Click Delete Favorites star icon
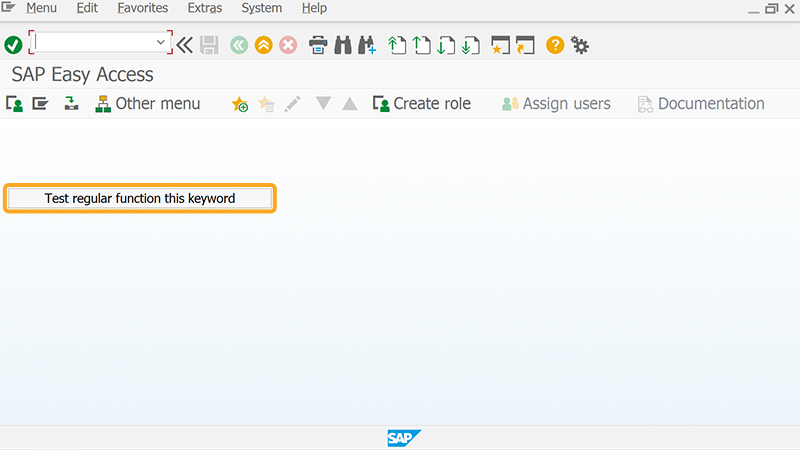The height and width of the screenshot is (450, 800). pyautogui.click(x=266, y=104)
